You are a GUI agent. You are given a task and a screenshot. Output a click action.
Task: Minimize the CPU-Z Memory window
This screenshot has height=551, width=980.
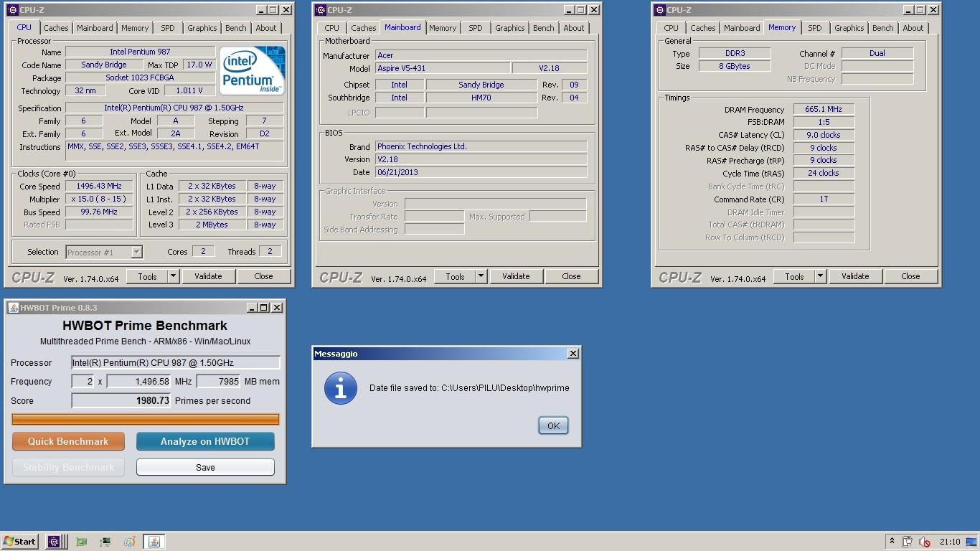tap(908, 10)
